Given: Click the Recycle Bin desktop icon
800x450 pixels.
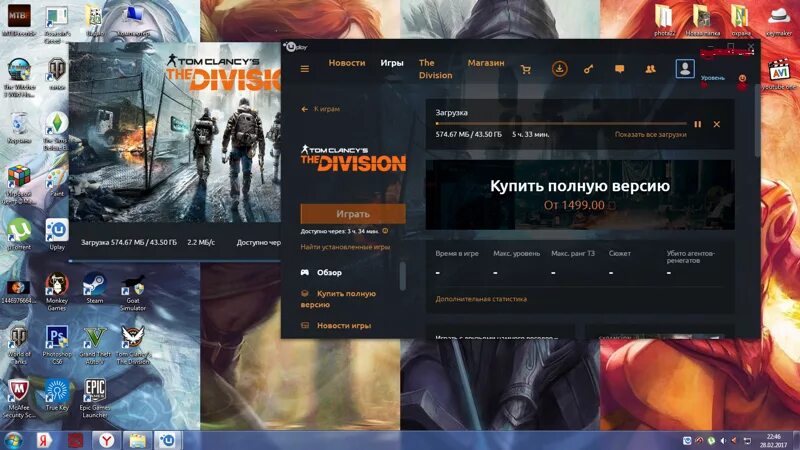Looking at the screenshot, I should [x=19, y=128].
